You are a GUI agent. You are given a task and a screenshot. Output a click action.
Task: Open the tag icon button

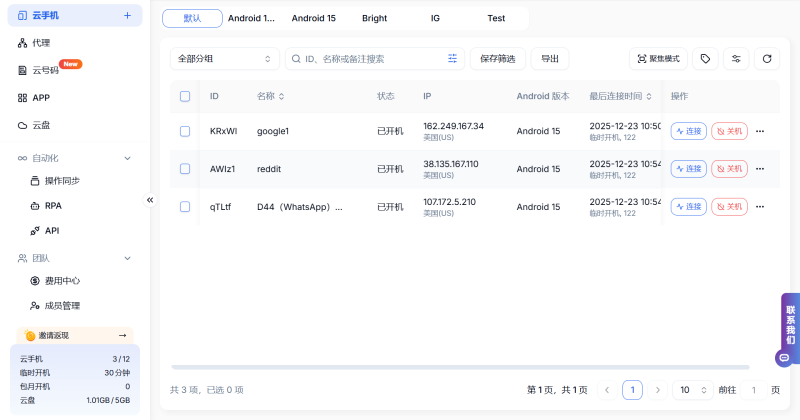tap(705, 59)
